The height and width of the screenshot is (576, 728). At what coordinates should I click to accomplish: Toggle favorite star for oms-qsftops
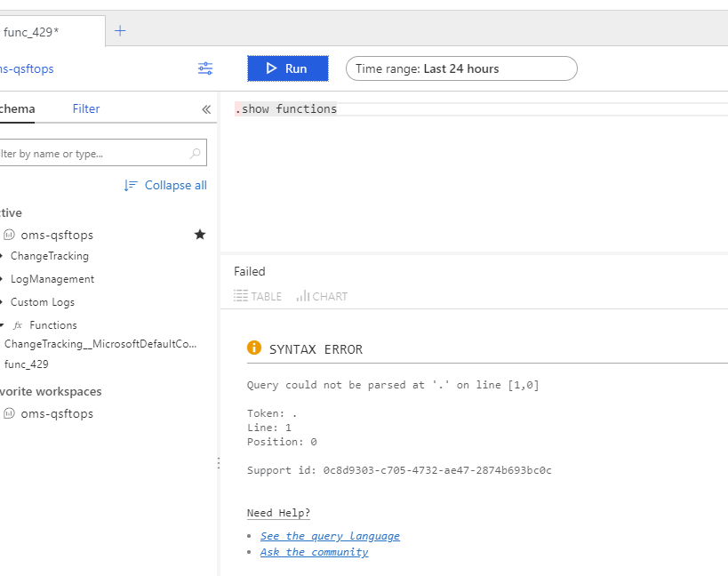pyautogui.click(x=200, y=235)
